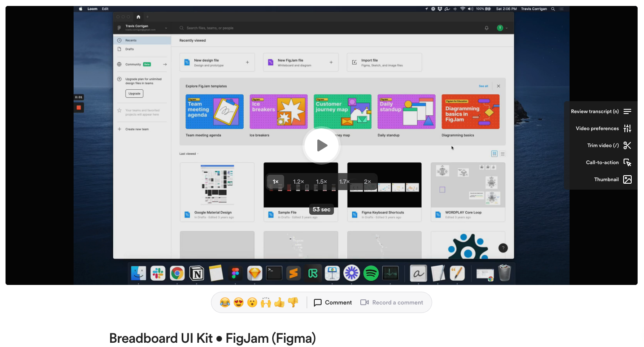This screenshot has height=347, width=644.
Task: Click the Spotlight search icon in menu bar
Action: (553, 9)
